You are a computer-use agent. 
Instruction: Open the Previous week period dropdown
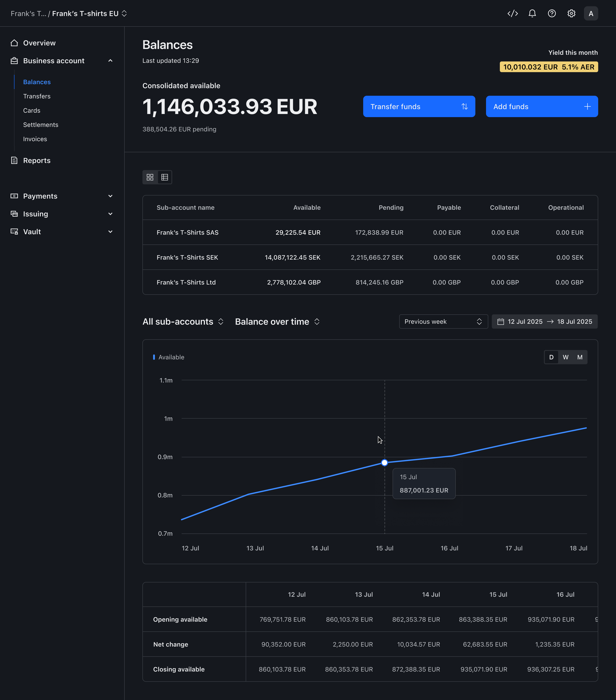tap(443, 322)
